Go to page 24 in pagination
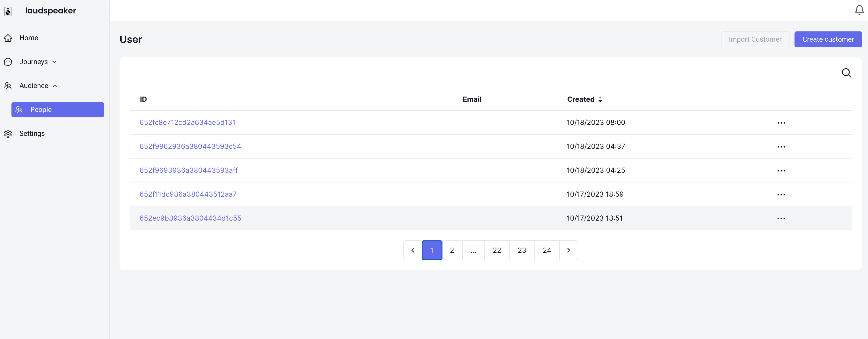 [547, 250]
